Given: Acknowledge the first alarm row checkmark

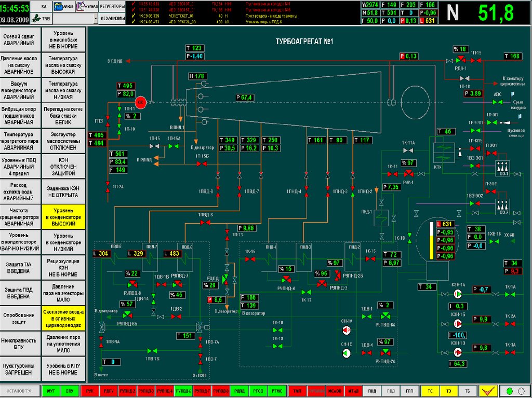Looking at the screenshot, I should (x=134, y=4).
